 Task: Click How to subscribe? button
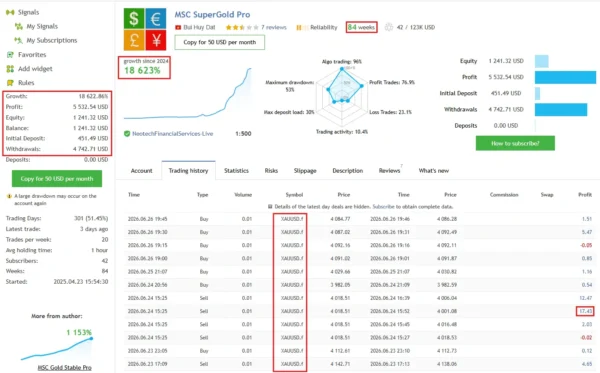(x=515, y=143)
